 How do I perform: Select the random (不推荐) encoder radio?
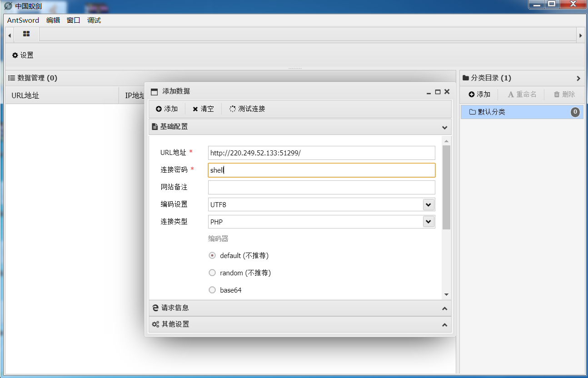(212, 273)
